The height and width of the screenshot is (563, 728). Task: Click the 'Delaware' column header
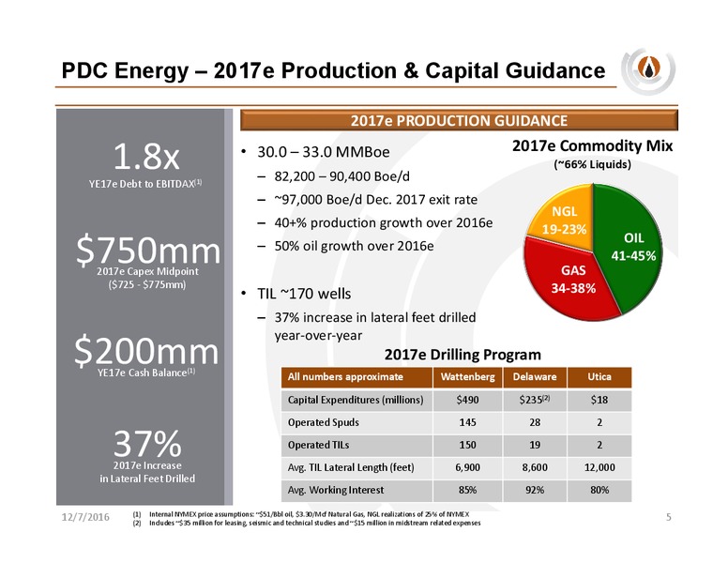(535, 376)
